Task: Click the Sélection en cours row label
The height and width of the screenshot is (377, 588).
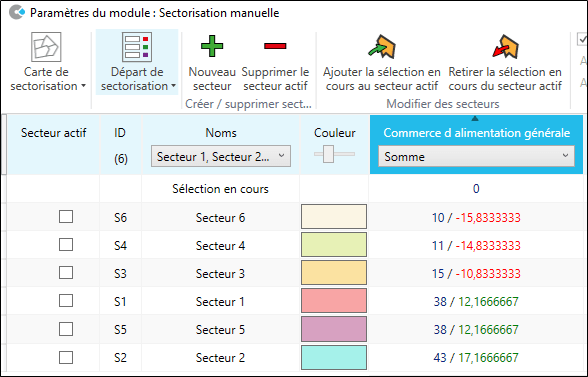Action: [x=220, y=189]
